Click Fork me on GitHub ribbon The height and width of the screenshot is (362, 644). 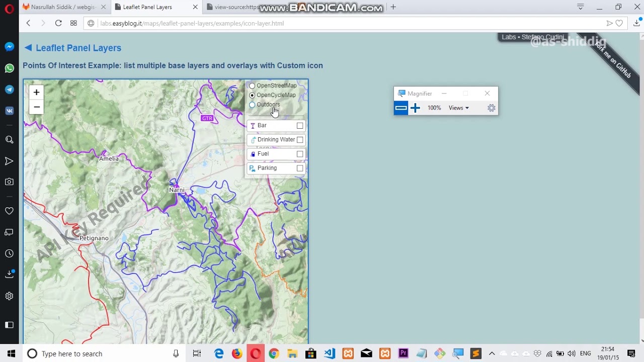pos(613,59)
